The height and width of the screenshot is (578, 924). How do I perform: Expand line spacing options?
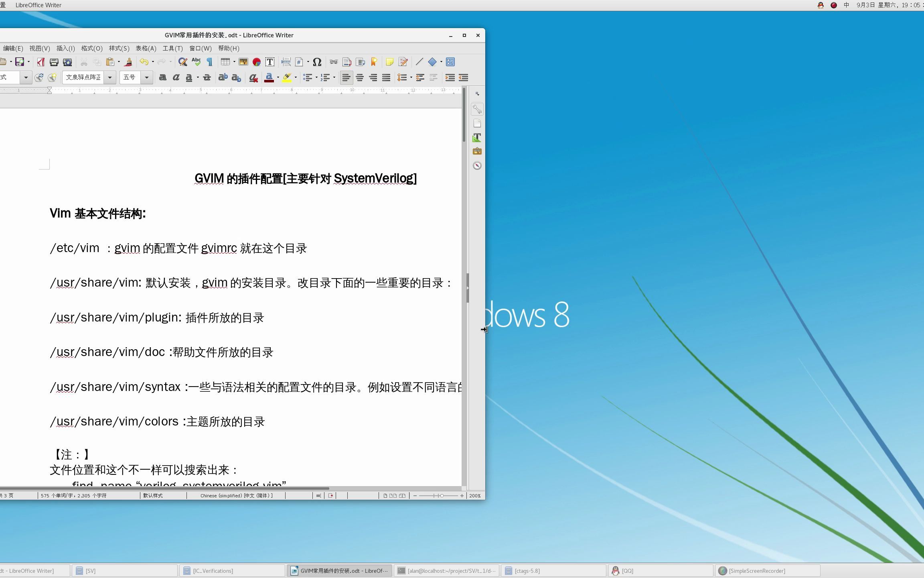pos(411,77)
